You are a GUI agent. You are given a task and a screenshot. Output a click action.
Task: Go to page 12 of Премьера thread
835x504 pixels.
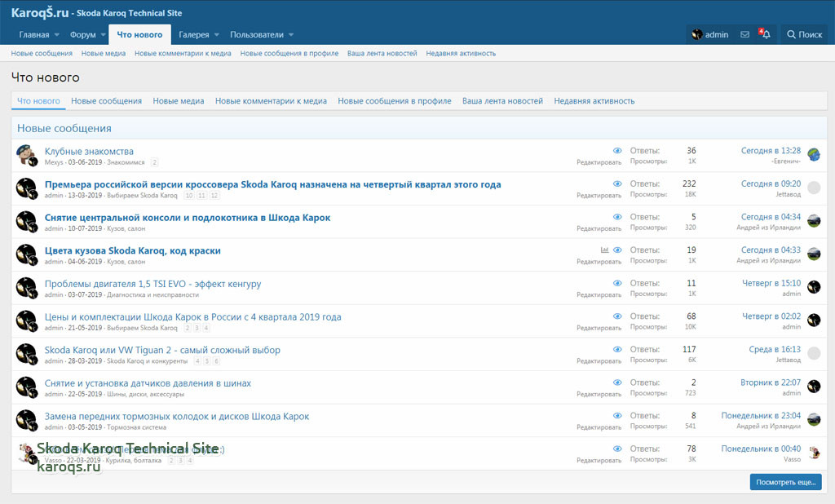pyautogui.click(x=214, y=196)
